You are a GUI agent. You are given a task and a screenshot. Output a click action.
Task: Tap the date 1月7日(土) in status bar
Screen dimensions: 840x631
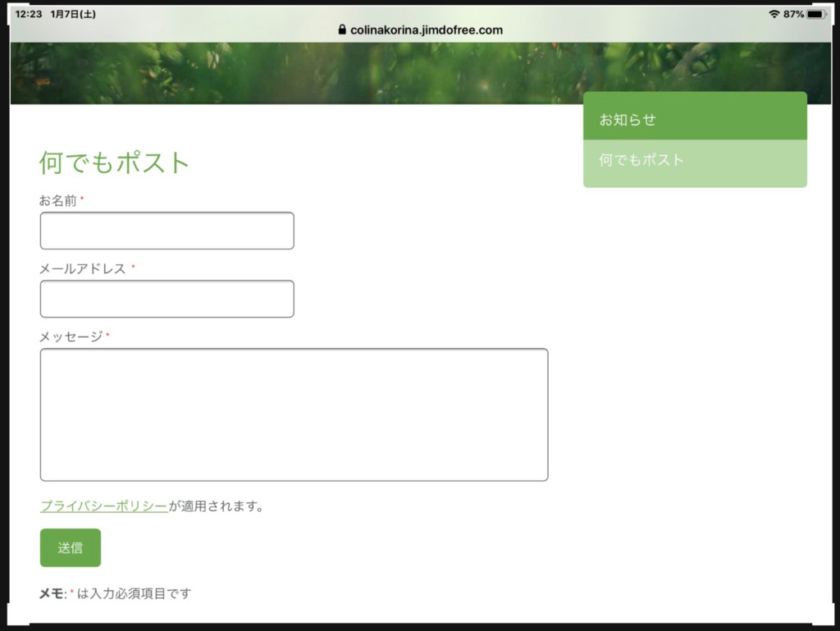click(x=73, y=14)
